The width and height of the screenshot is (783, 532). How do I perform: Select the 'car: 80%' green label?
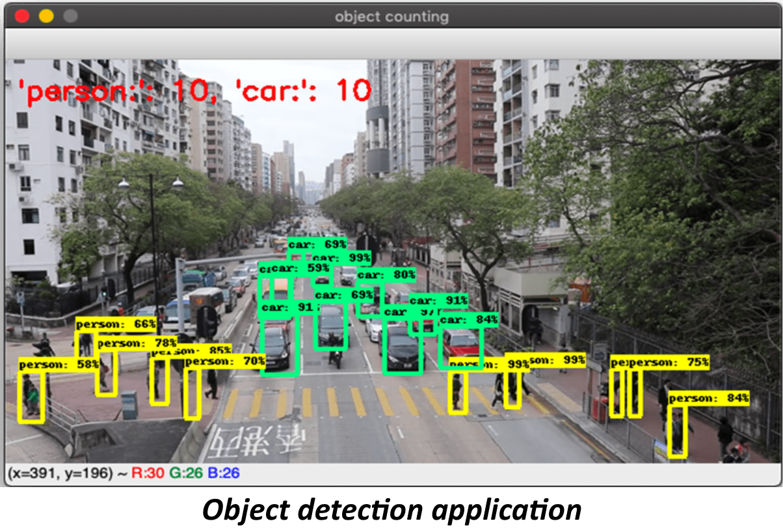click(x=386, y=275)
